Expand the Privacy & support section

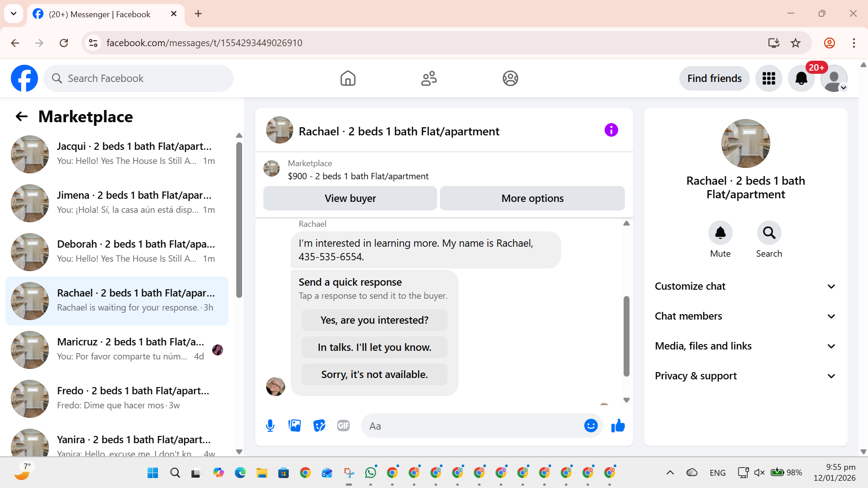point(745,376)
